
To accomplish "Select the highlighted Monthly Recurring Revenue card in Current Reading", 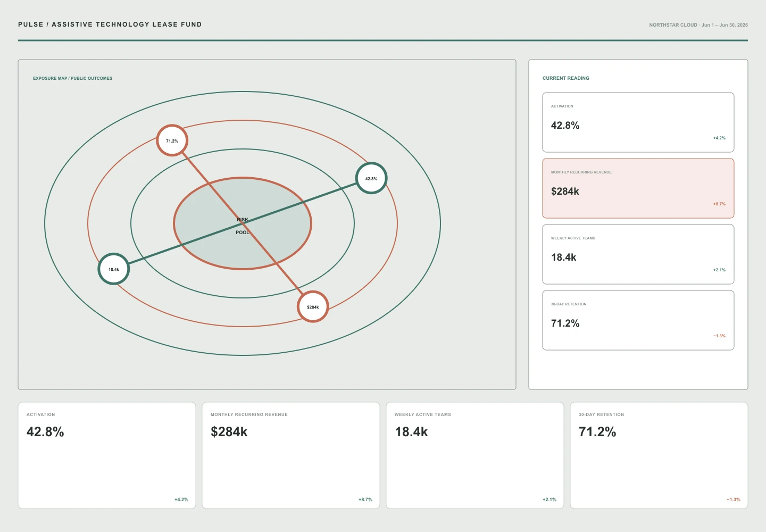I will [x=638, y=188].
